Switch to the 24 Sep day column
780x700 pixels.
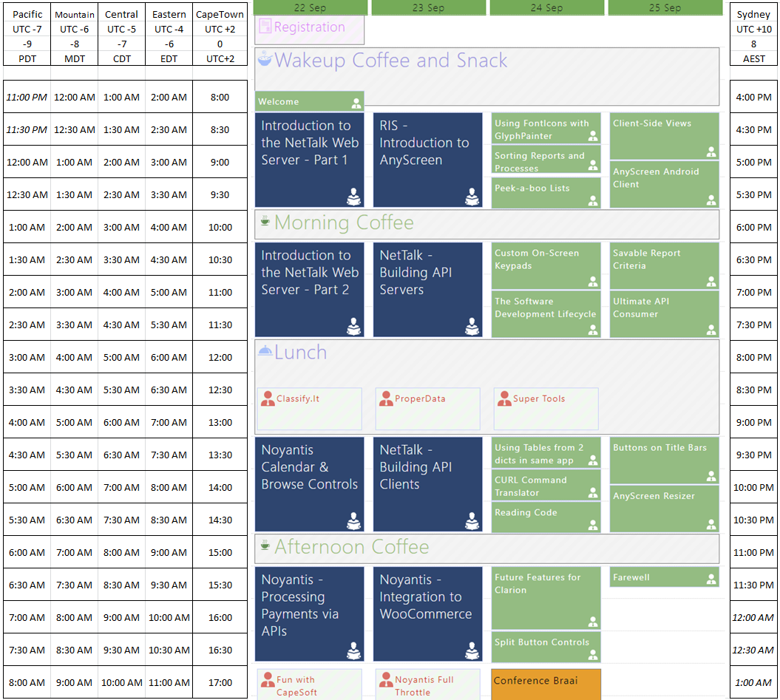click(546, 7)
